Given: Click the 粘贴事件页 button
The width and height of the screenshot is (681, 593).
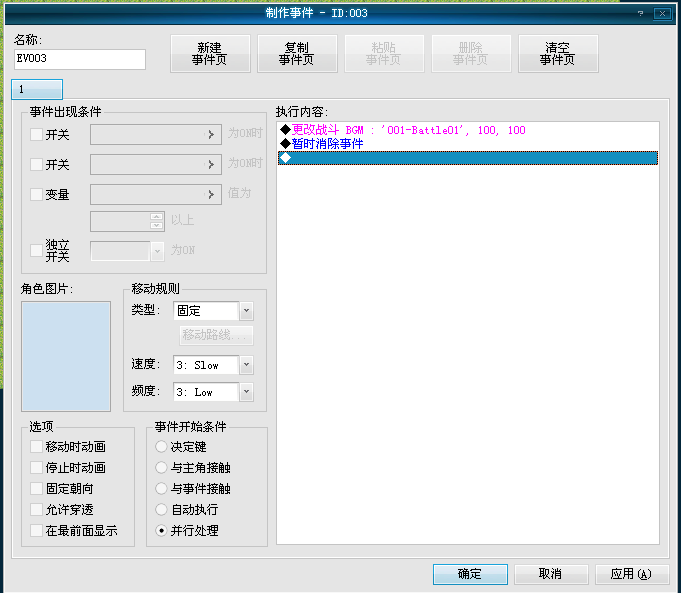Looking at the screenshot, I should click(384, 54).
